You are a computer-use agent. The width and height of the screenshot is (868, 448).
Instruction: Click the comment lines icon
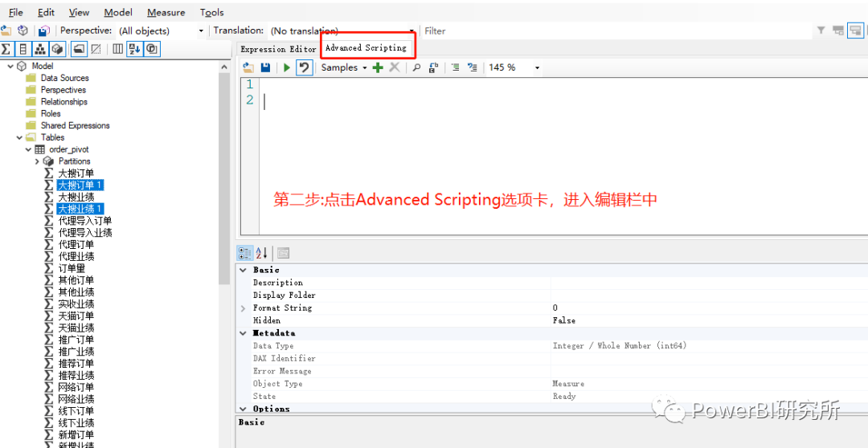[455, 67]
